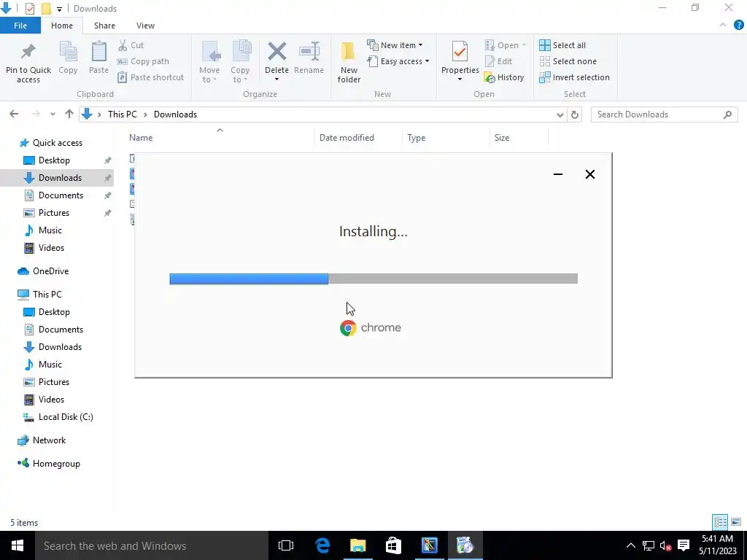Screen dimensions: 747x560
Task: Open Action Center notifications icon
Action: click(x=684, y=545)
